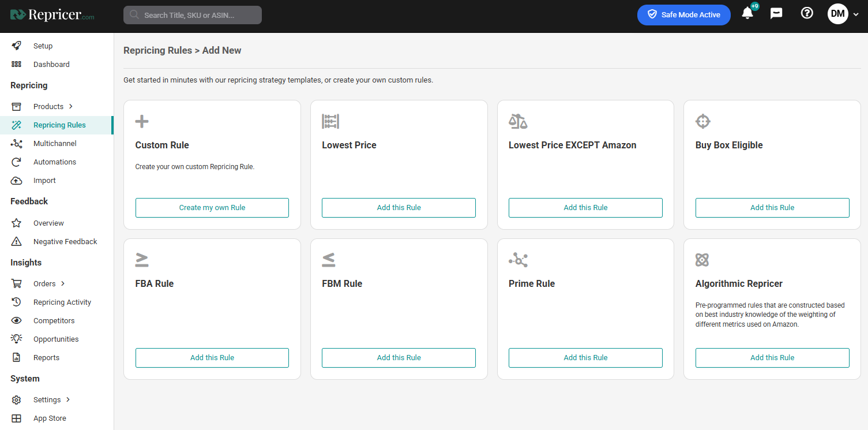Add the Lowest Price rule
This screenshot has height=430, width=868.
pos(399,208)
